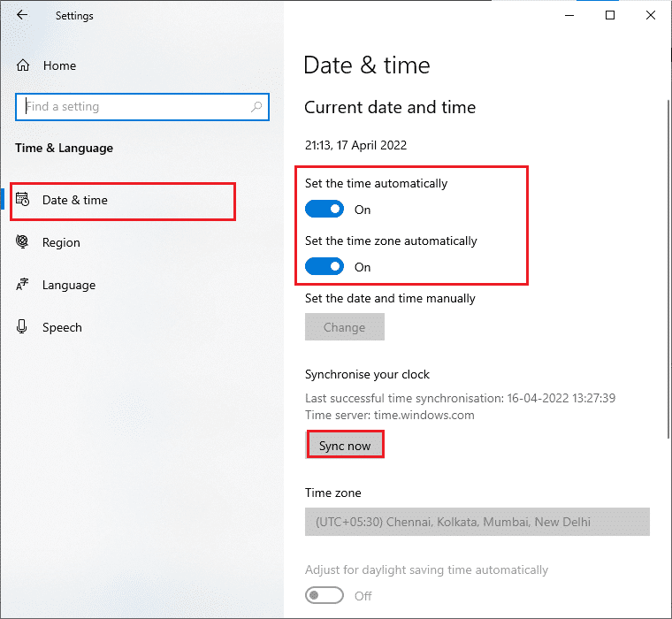Open the Region settings page
This screenshot has width=672, height=619.
click(61, 242)
